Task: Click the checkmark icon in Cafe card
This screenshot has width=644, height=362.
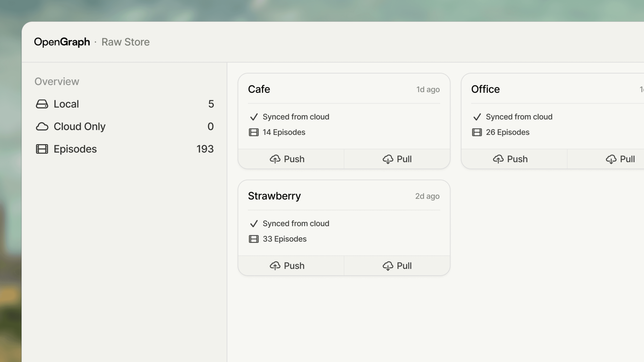Action: [x=254, y=117]
